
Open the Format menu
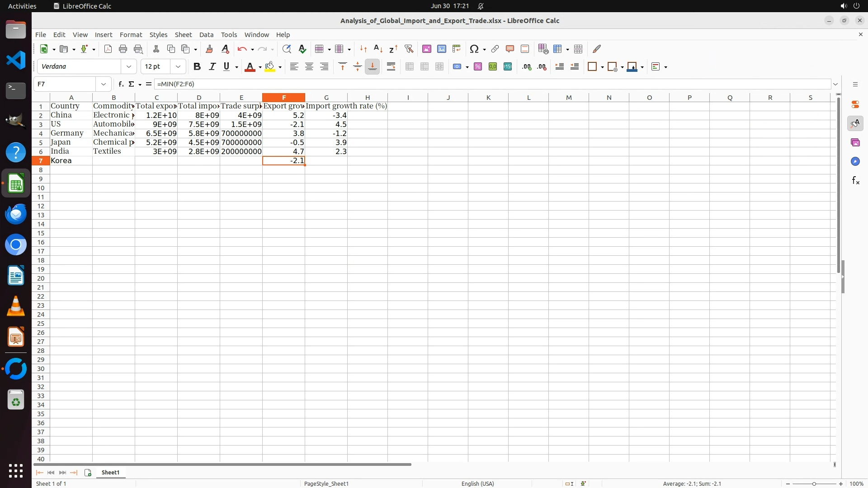131,34
